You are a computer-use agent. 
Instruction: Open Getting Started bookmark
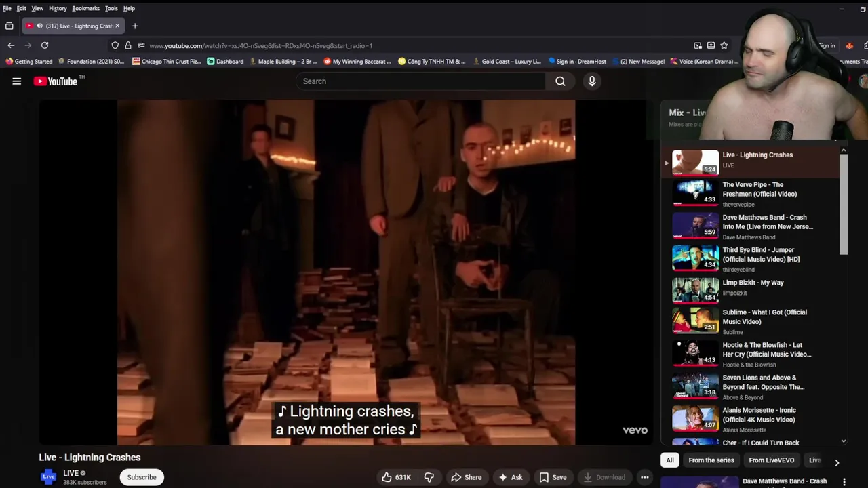point(28,62)
